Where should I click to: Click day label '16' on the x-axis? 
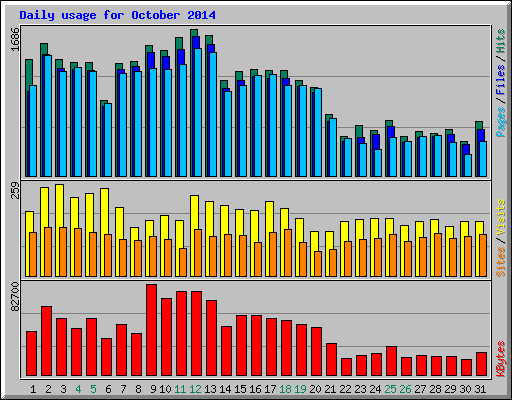coord(255,389)
